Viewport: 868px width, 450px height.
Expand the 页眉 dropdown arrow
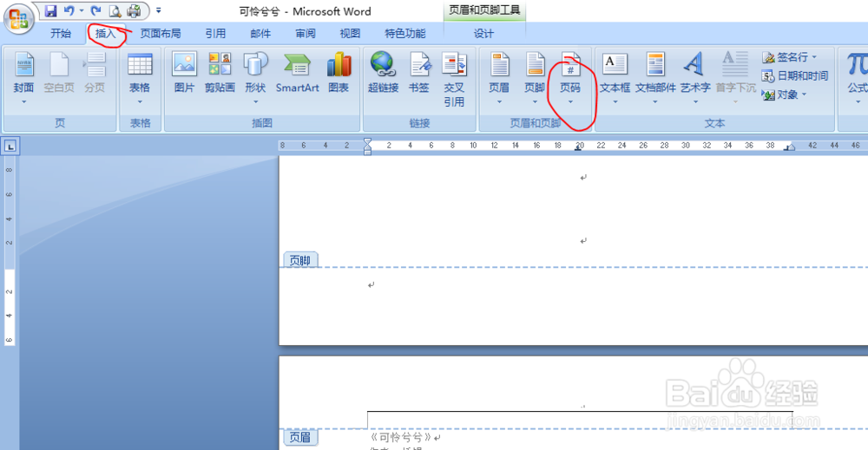tap(499, 102)
